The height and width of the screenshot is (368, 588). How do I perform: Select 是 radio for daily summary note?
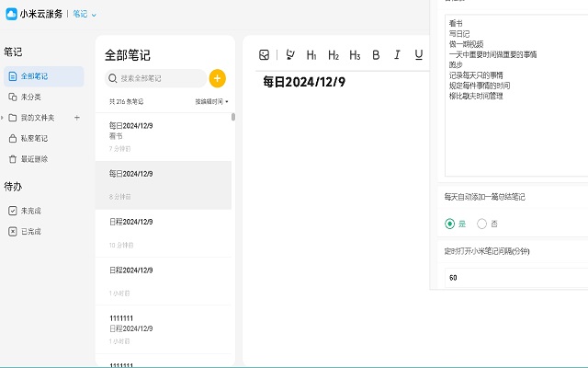(449, 224)
